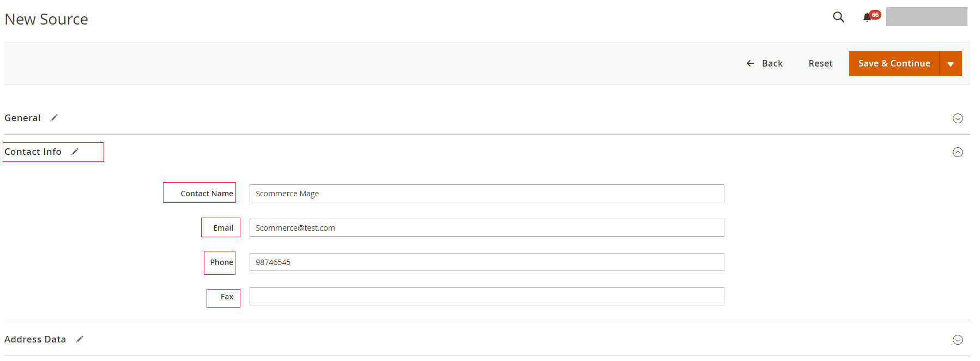The image size is (980, 361).
Task: Click the Phone input field
Action: [x=486, y=262]
